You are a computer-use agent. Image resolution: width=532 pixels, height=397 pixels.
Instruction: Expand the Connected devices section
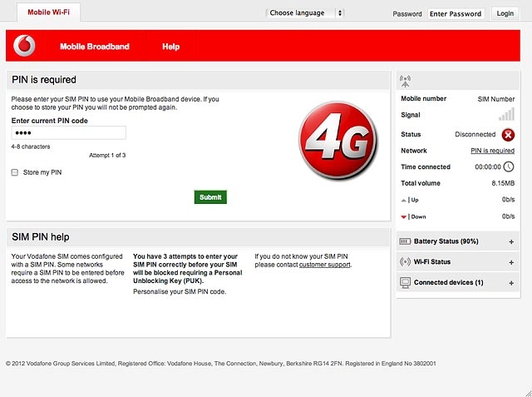[x=511, y=283]
